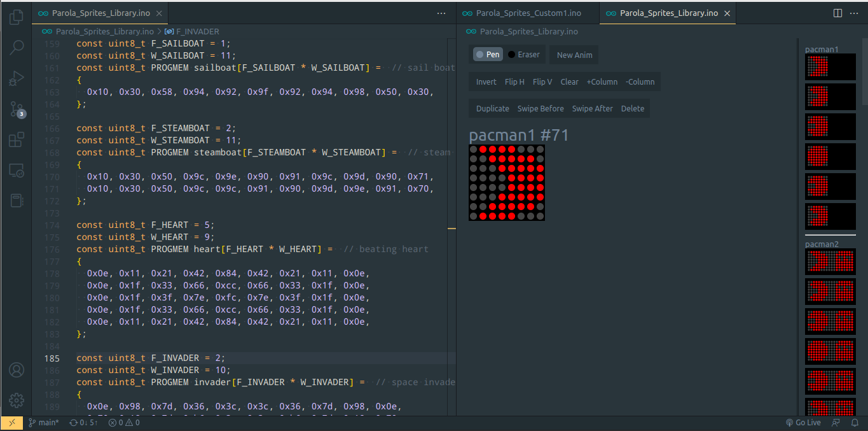Click the remote window indicator in status bar
868x431 pixels.
click(x=11, y=423)
